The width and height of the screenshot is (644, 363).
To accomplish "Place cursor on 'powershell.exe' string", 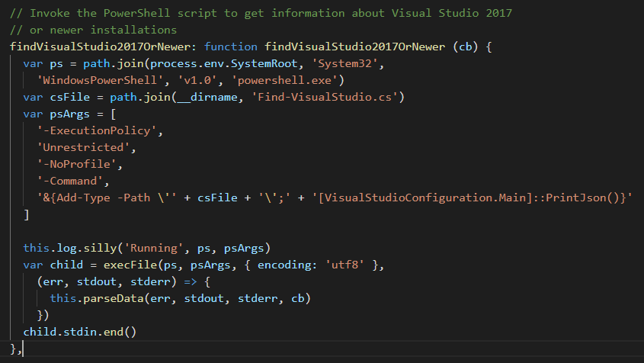I will click(284, 80).
